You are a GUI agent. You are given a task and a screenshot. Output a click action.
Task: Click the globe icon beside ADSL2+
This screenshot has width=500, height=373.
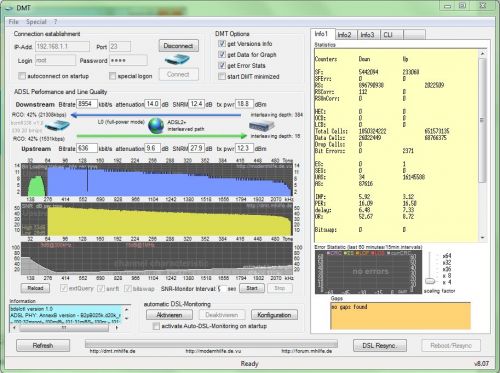[156, 126]
